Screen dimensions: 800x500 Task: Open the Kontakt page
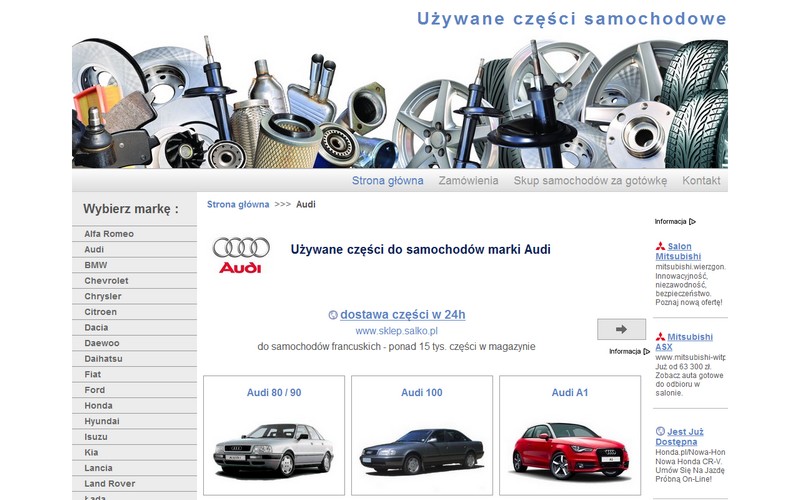(701, 181)
